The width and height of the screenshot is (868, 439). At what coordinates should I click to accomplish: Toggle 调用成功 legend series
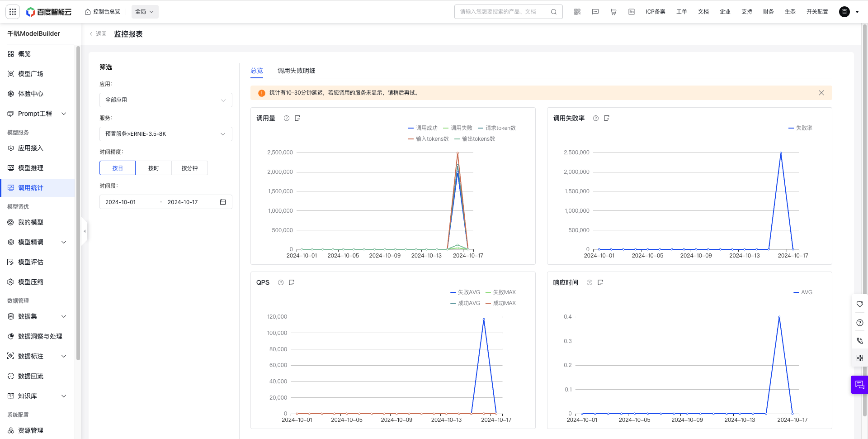423,128
